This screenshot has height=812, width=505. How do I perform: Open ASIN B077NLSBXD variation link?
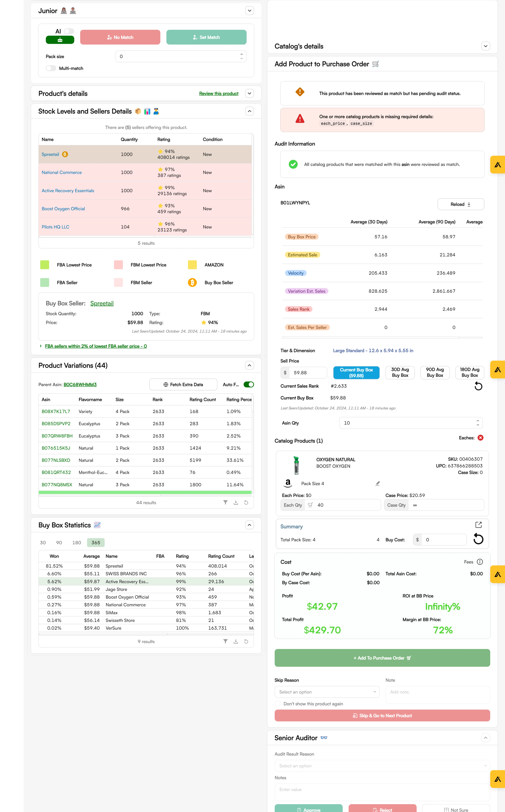point(56,460)
